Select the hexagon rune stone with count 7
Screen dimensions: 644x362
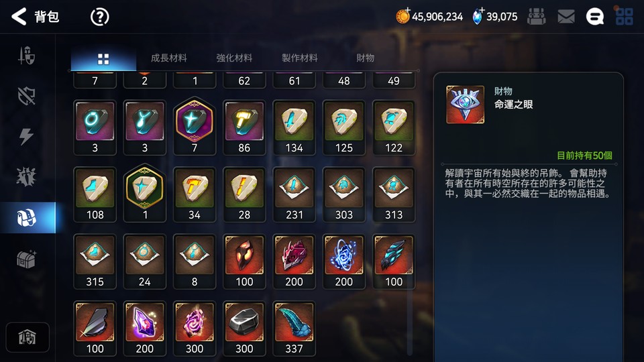(x=195, y=126)
